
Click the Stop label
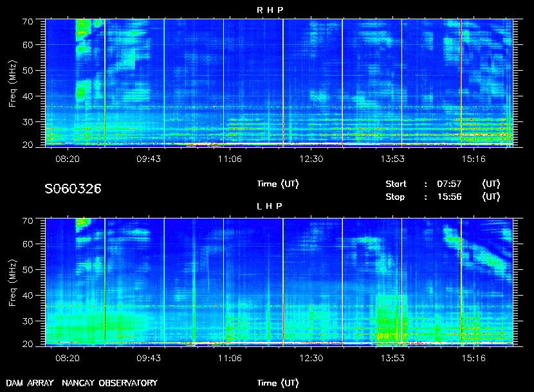tap(395, 197)
